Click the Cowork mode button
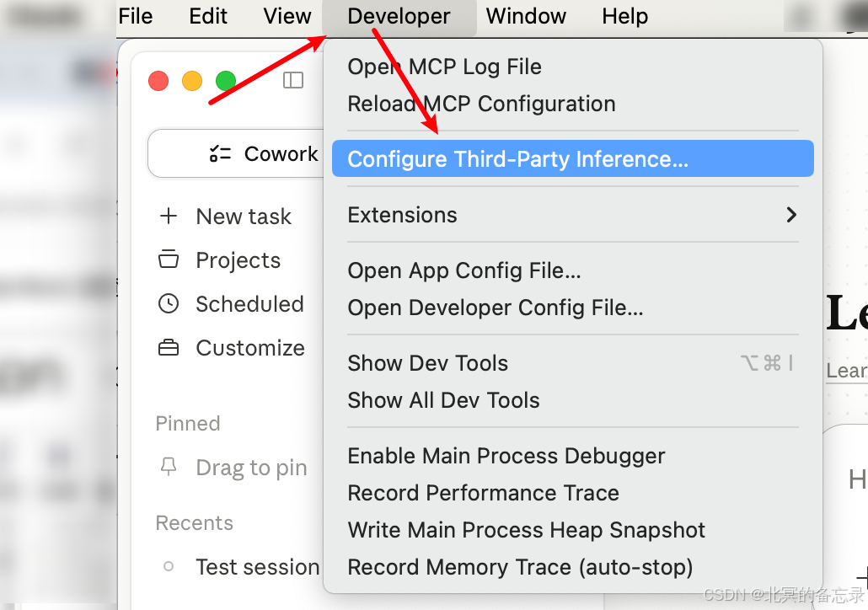This screenshot has height=610, width=868. (237, 153)
